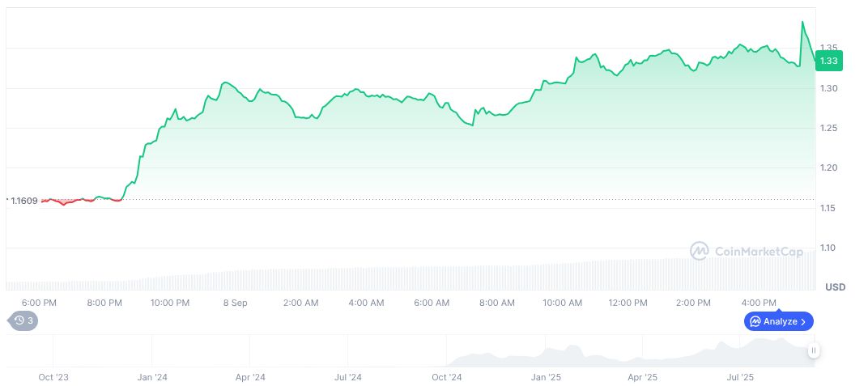Jump to Apr '24 on the navigator

point(250,377)
